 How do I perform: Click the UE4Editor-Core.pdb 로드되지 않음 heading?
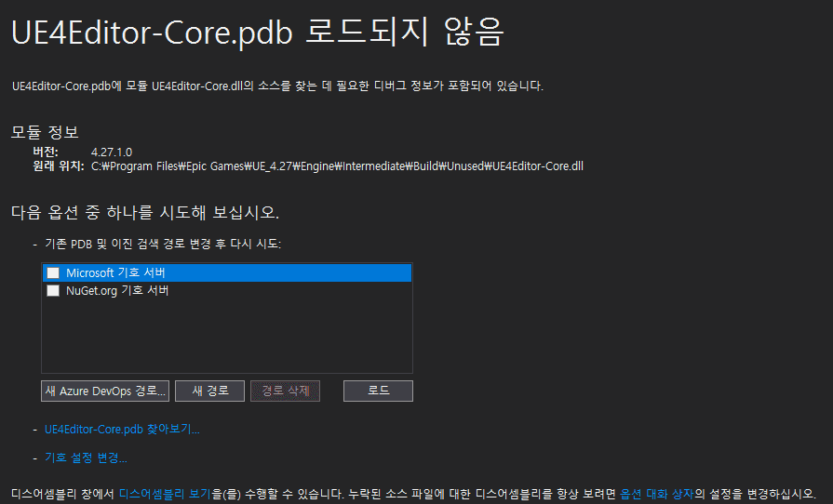click(257, 33)
